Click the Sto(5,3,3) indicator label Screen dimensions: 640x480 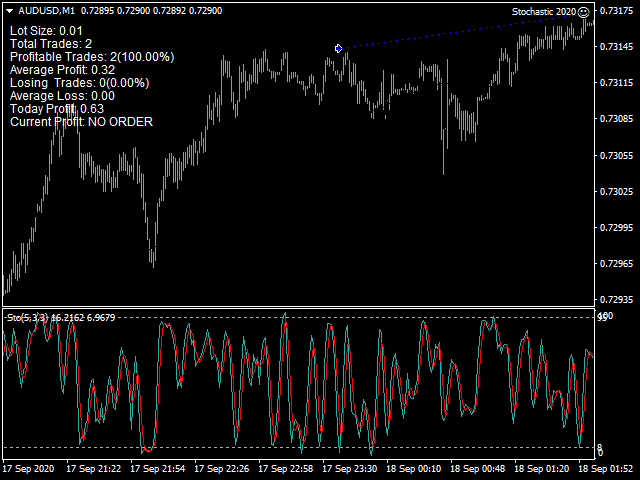(28, 318)
